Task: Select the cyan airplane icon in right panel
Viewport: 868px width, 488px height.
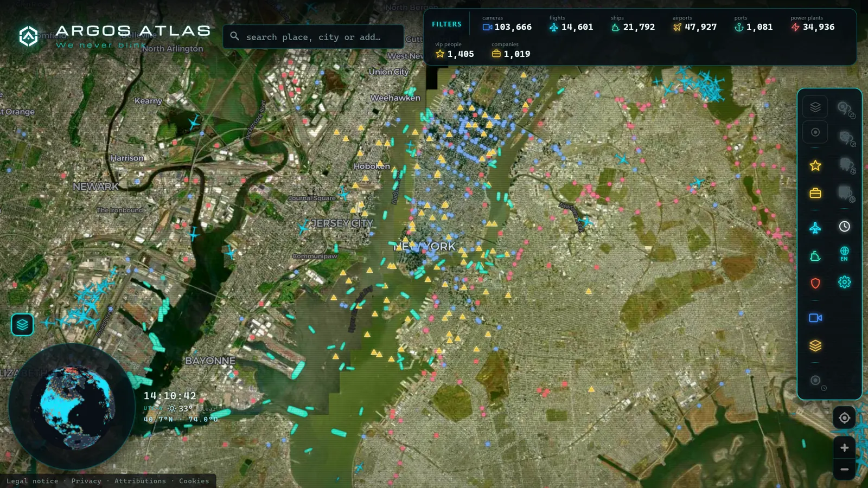Action: coord(815,228)
